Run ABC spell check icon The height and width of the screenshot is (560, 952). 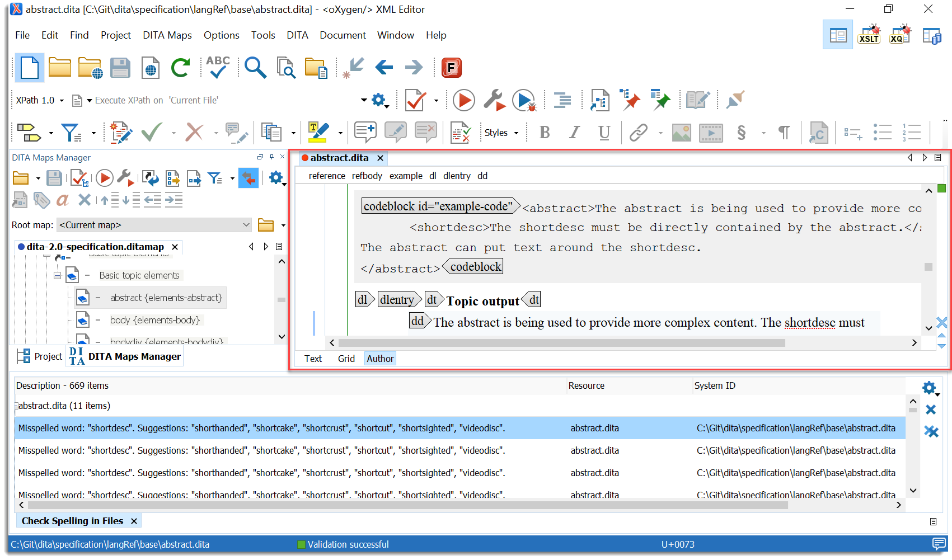click(218, 67)
